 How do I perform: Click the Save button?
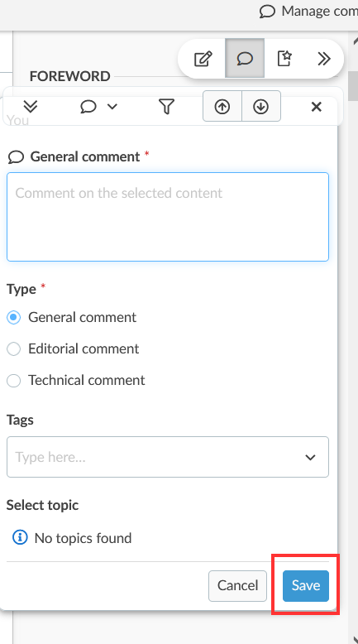(x=306, y=586)
